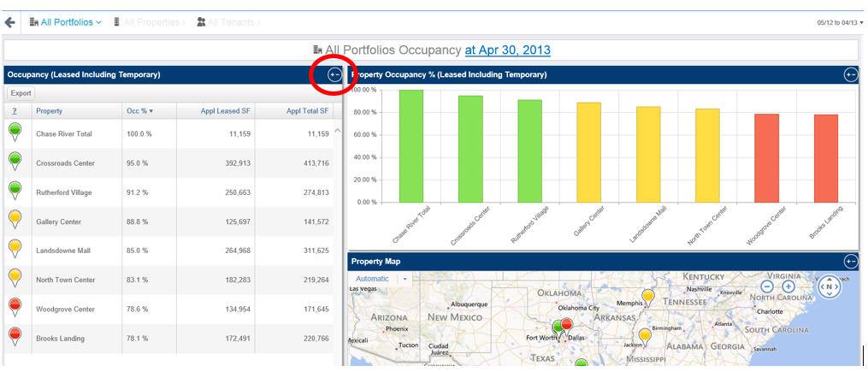Click the North Town Center yellow bar
This screenshot has height=372, width=868.
(x=707, y=156)
